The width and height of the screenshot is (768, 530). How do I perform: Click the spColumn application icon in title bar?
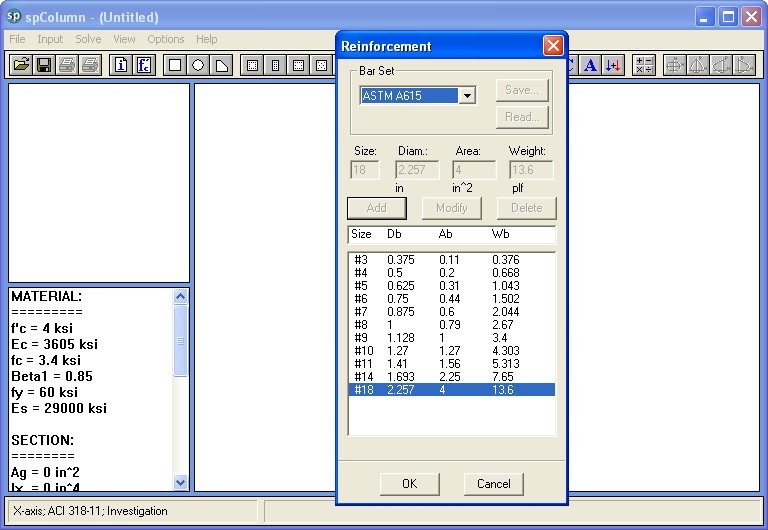13,17
